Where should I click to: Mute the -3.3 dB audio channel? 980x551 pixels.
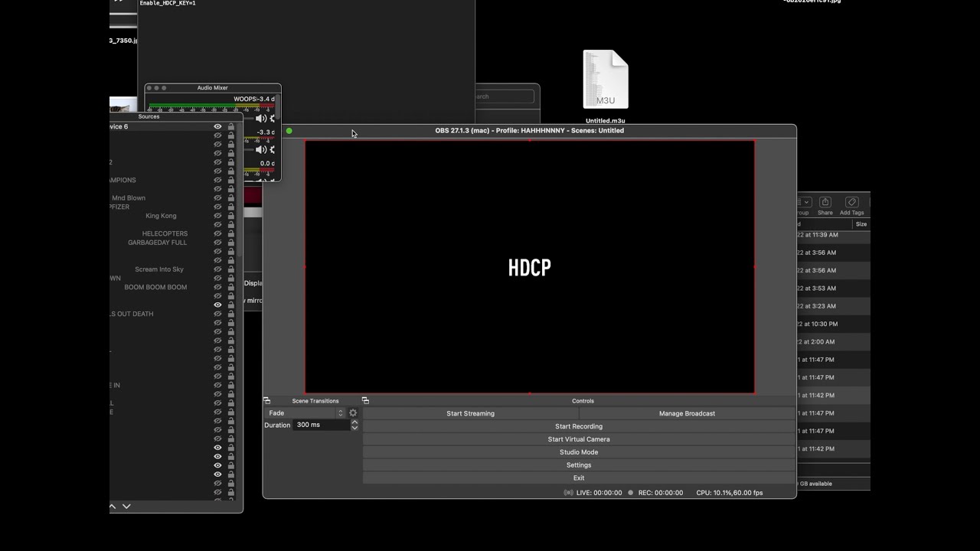click(261, 150)
